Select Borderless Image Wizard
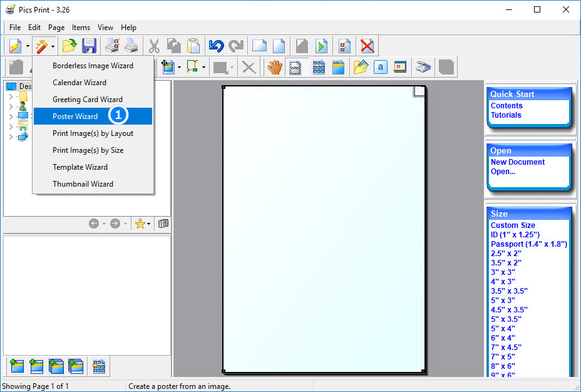581x392 pixels. pos(93,66)
